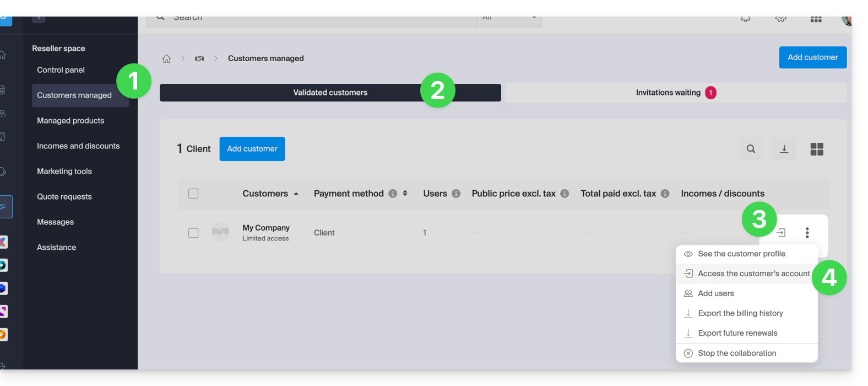868x386 pixels.
Task: Open the Invitations waiting tab
Action: (x=675, y=93)
